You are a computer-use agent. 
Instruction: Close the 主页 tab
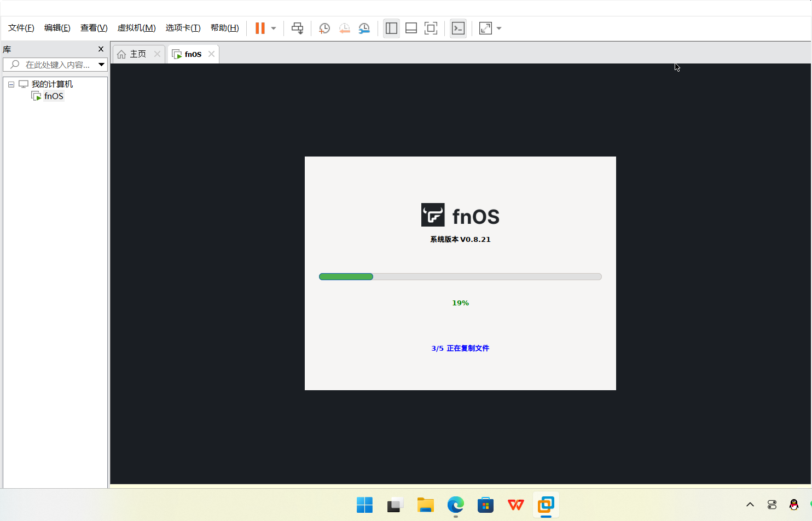tap(157, 54)
